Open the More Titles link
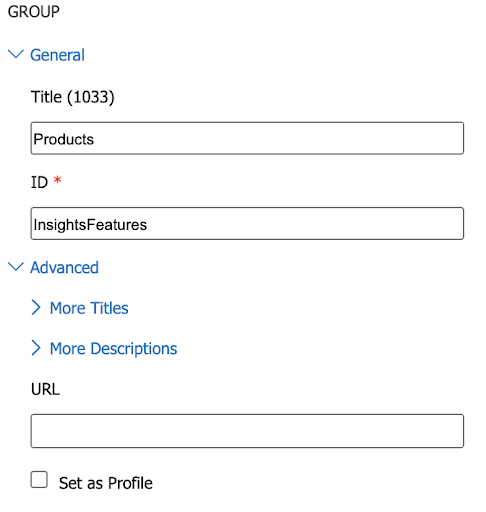The width and height of the screenshot is (486, 512). click(89, 308)
